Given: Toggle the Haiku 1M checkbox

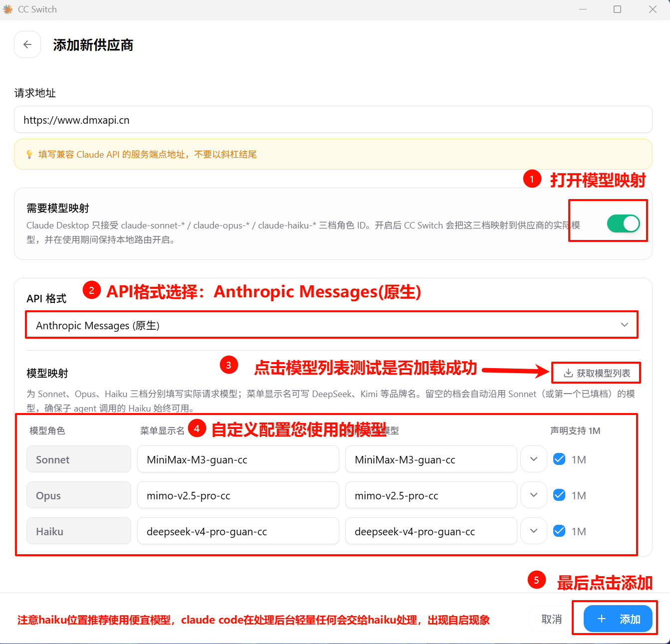Looking at the screenshot, I should coord(559,531).
